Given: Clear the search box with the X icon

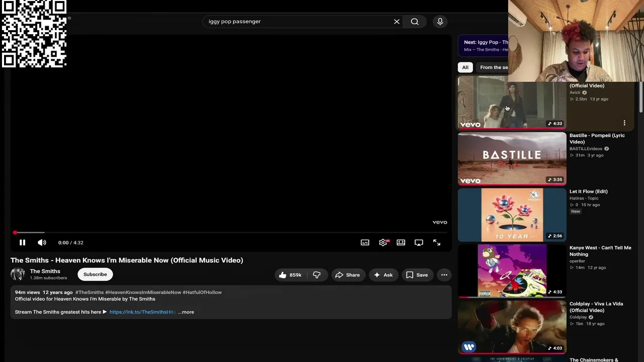Looking at the screenshot, I should point(396,22).
